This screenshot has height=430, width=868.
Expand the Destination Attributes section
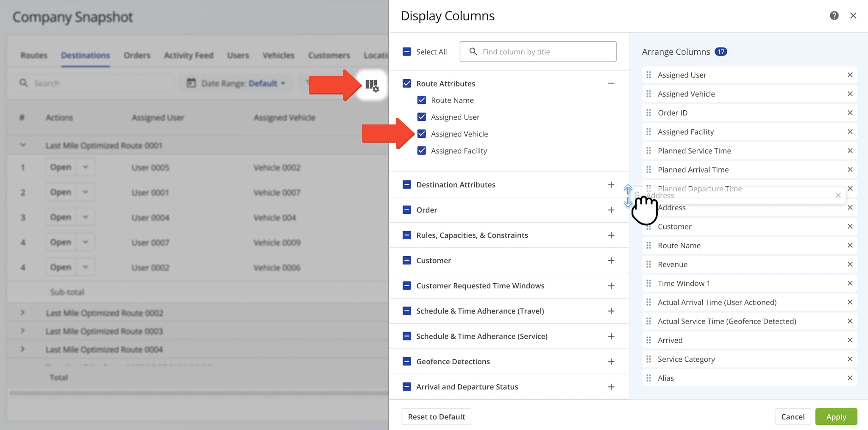611,184
